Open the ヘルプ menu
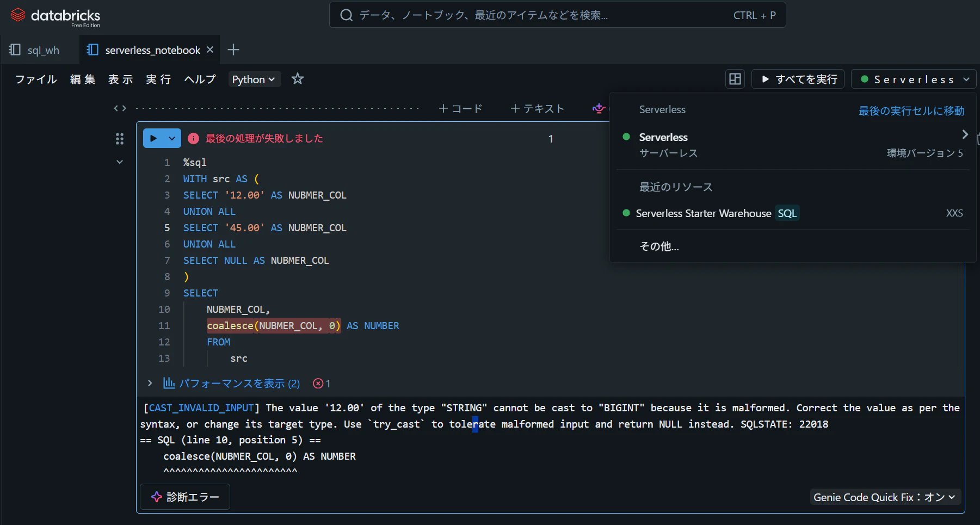The height and width of the screenshot is (525, 980). click(200, 79)
